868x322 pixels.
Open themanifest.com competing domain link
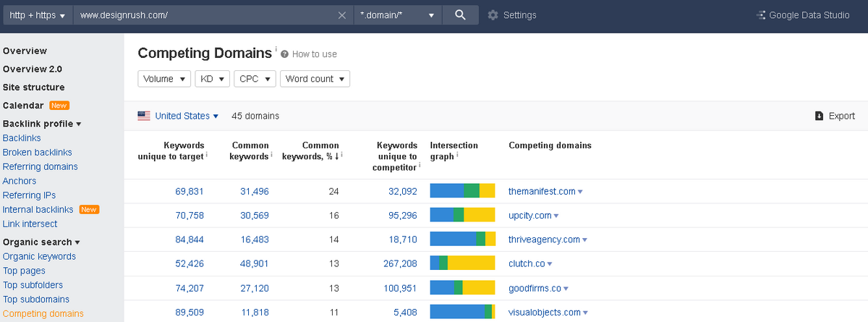pos(542,191)
